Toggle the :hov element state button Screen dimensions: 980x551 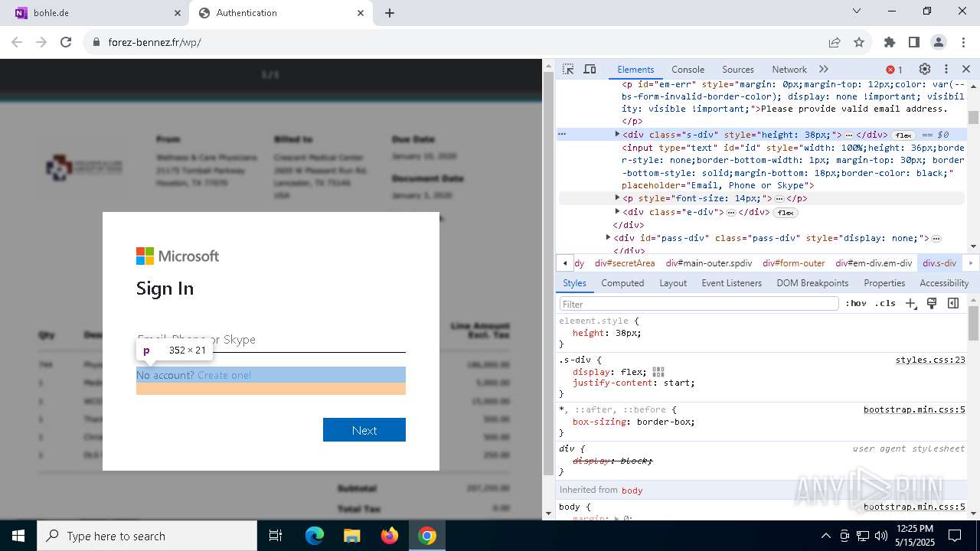tap(856, 303)
